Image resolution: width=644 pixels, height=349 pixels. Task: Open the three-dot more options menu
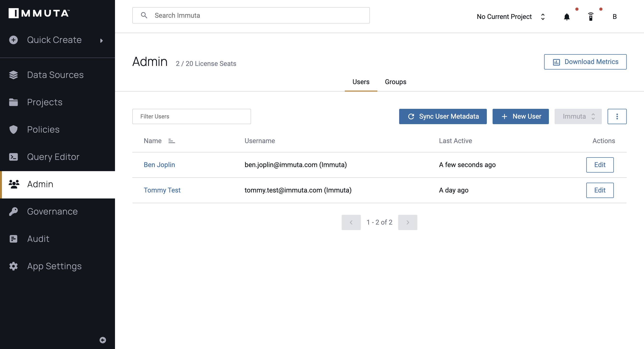[617, 116]
